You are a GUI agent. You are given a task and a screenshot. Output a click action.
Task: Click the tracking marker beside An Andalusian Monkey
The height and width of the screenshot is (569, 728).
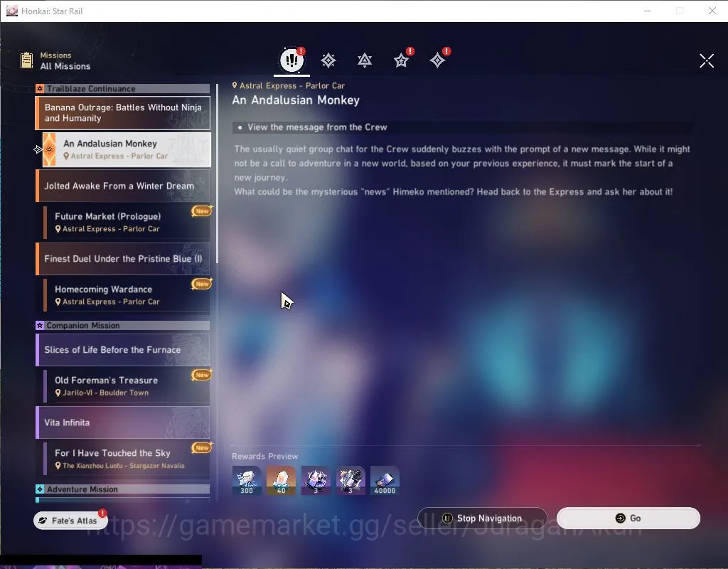coord(38,149)
